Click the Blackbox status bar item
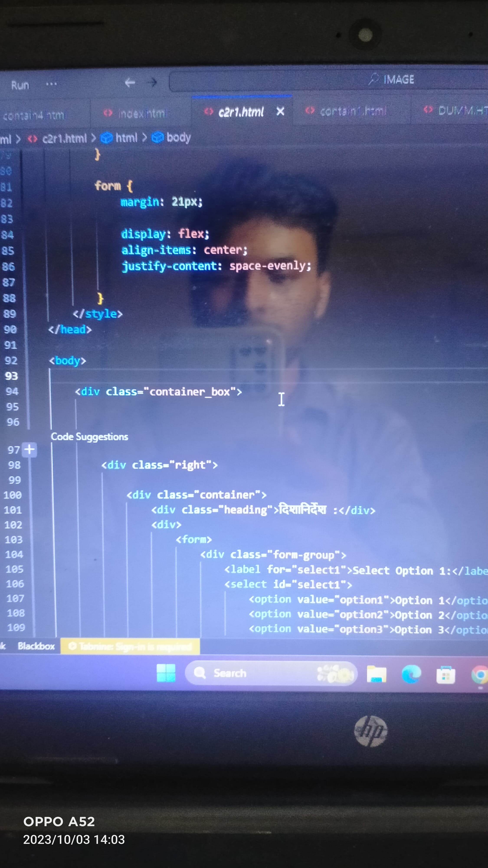This screenshot has height=868, width=488. click(x=36, y=646)
